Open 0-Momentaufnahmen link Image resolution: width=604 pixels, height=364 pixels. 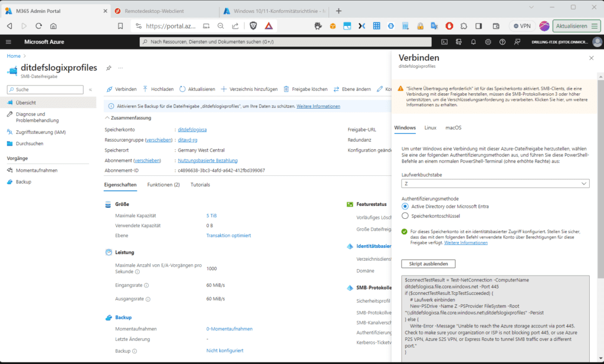coord(229,329)
